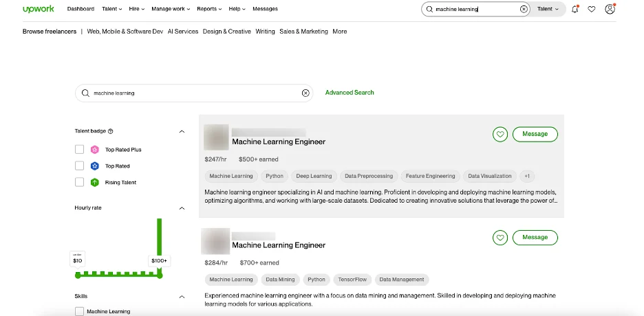Focus the main machine learning search input
The height and width of the screenshot is (316, 644).
click(x=194, y=93)
